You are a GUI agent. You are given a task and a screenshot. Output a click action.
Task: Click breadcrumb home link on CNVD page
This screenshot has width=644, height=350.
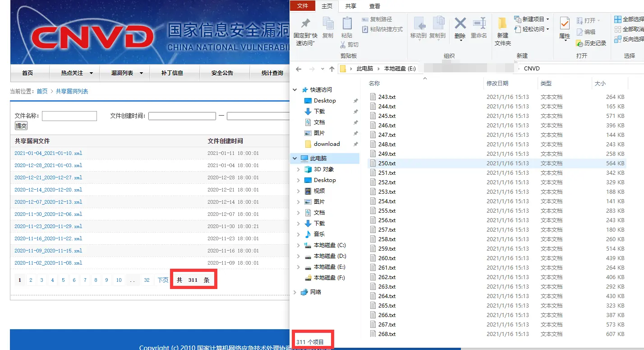coord(42,91)
